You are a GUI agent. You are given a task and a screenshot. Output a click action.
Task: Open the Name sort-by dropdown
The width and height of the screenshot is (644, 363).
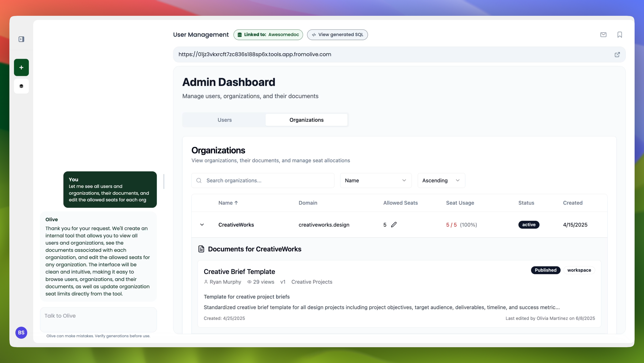pyautogui.click(x=376, y=180)
